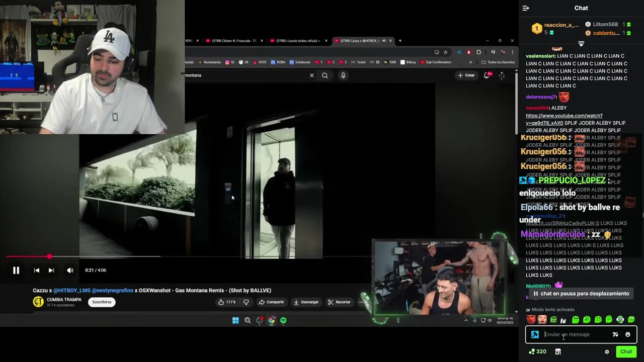Skip to the next video
This screenshot has height=362, width=644.
click(51, 270)
